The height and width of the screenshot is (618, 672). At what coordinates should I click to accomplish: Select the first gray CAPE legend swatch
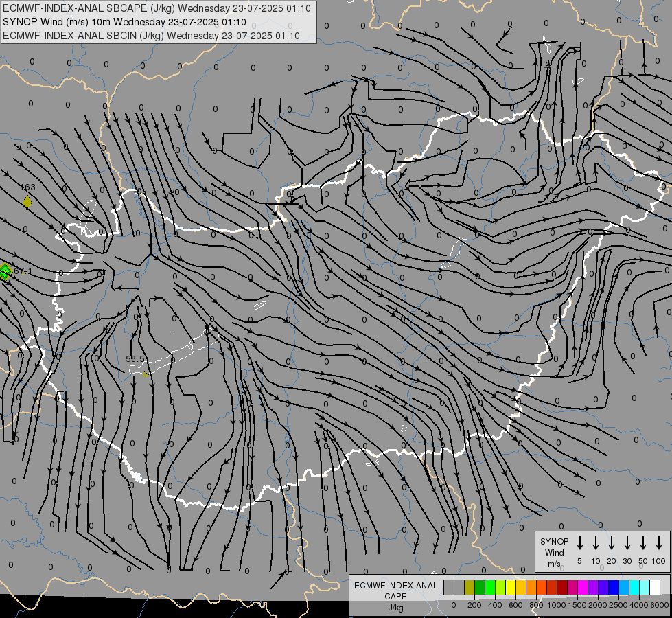pyautogui.click(x=449, y=587)
